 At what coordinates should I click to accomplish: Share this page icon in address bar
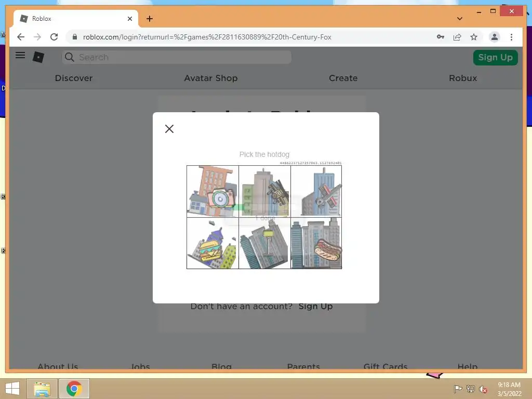[x=457, y=37]
